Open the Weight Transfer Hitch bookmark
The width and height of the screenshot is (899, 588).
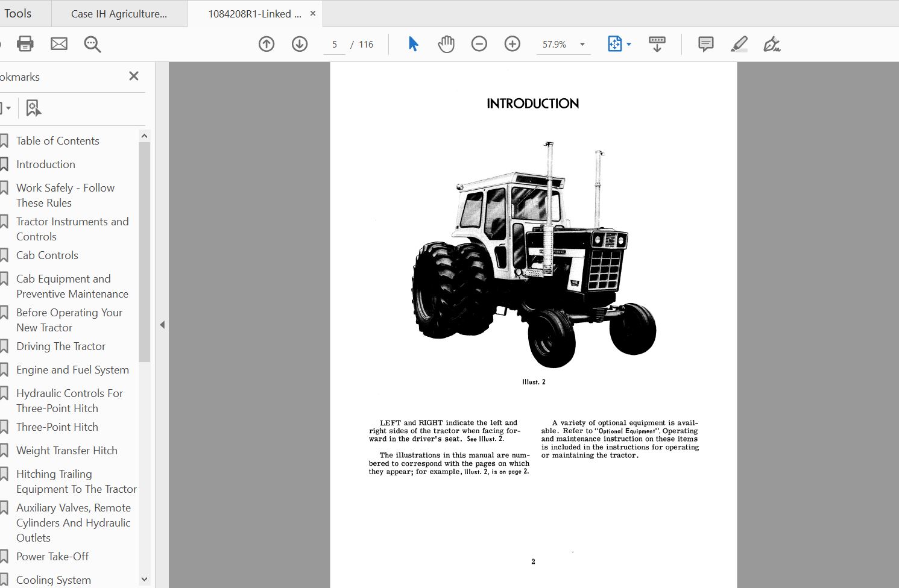pos(67,451)
